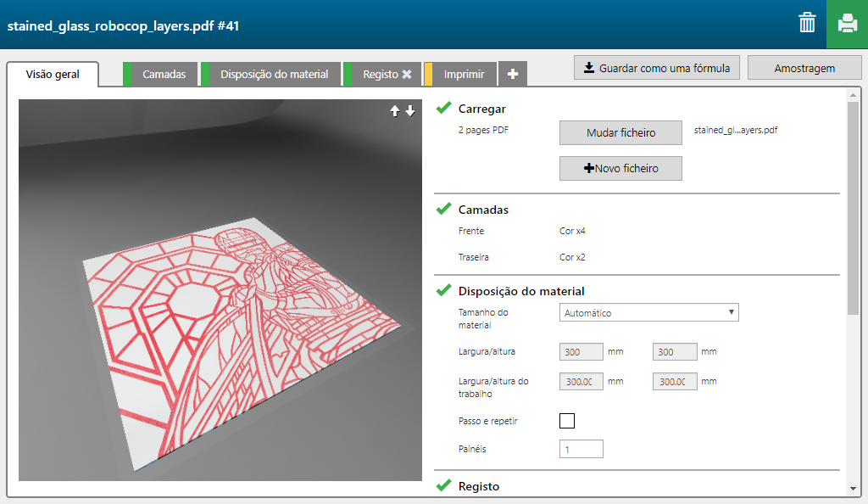
Task: Click the Registo section heading
Action: (479, 486)
